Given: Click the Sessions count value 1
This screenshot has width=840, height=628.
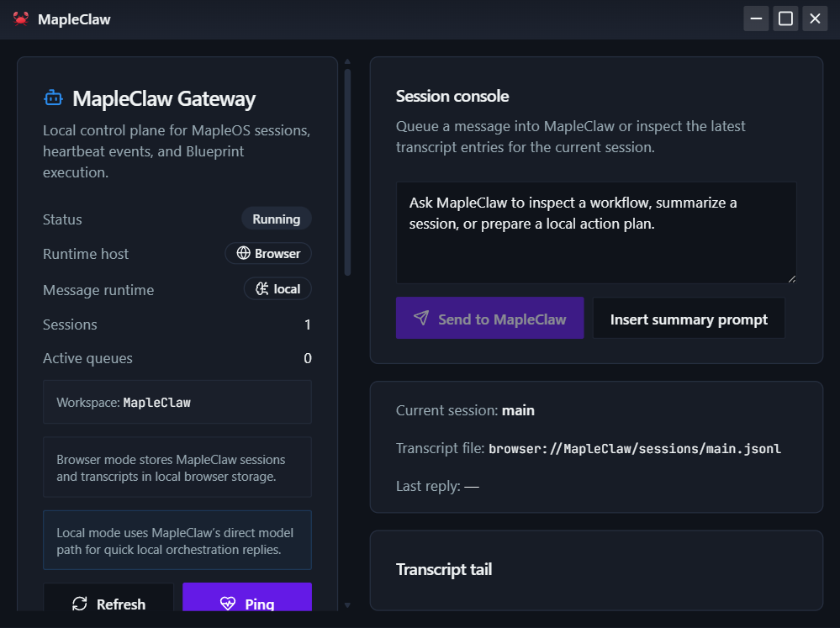Looking at the screenshot, I should coord(308,325).
